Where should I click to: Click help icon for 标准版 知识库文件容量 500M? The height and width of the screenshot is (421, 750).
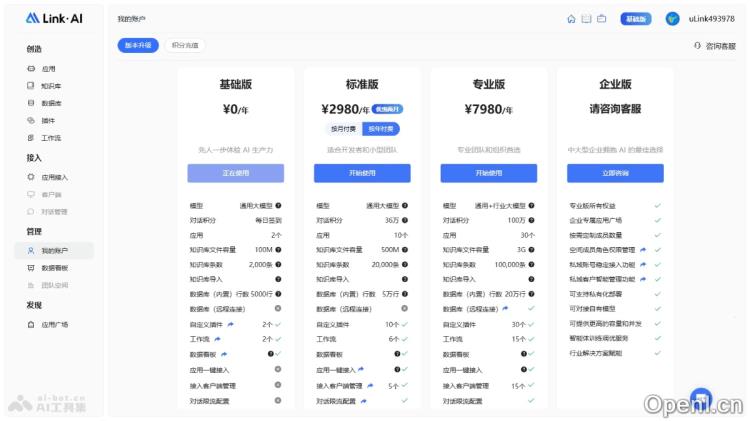coord(405,250)
